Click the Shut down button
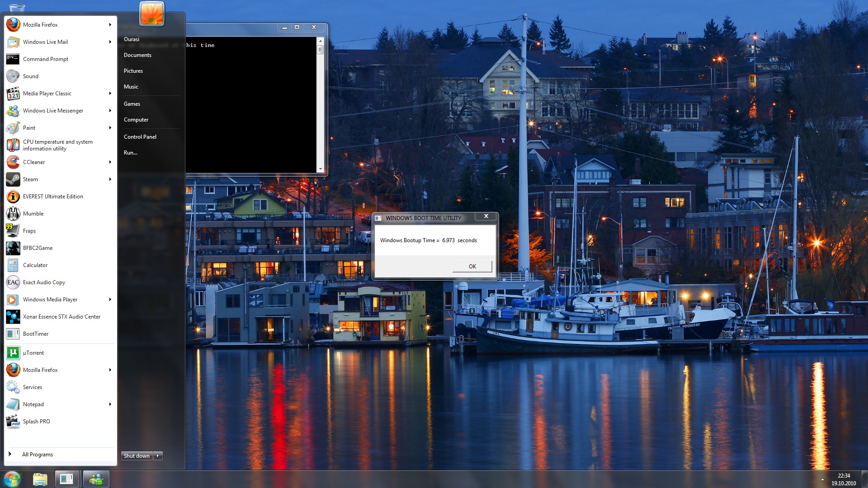The width and height of the screenshot is (868, 488). (x=137, y=456)
